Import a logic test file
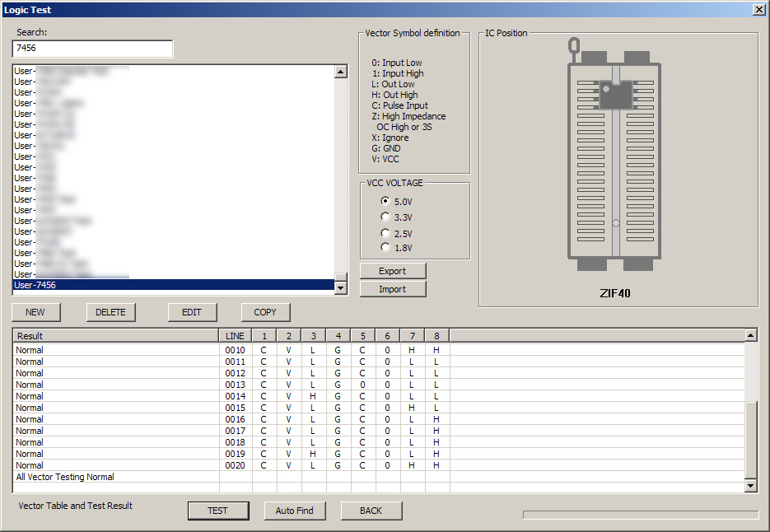Viewport: 770px width, 532px height. pyautogui.click(x=392, y=289)
